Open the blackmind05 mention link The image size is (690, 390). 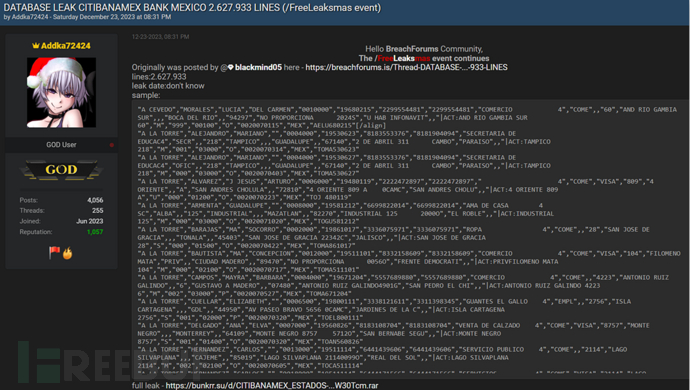coord(258,67)
